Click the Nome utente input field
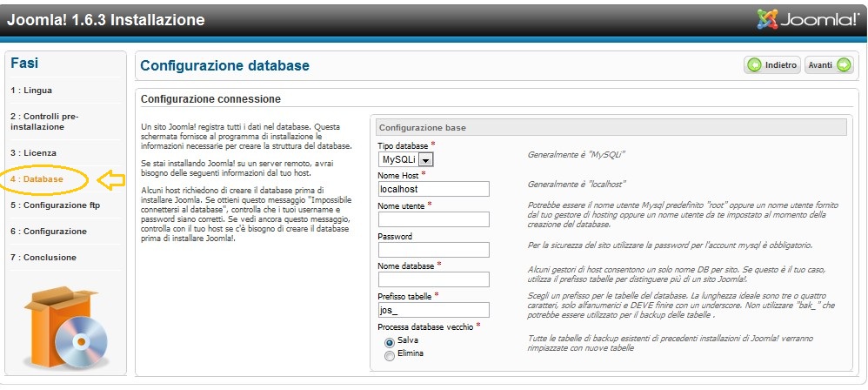868x390 pixels. click(434, 219)
